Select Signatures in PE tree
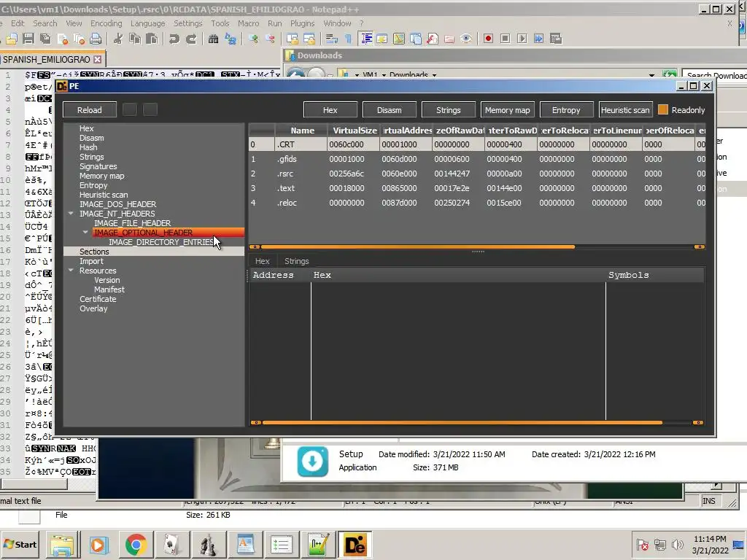This screenshot has height=560, width=747. pyautogui.click(x=98, y=166)
